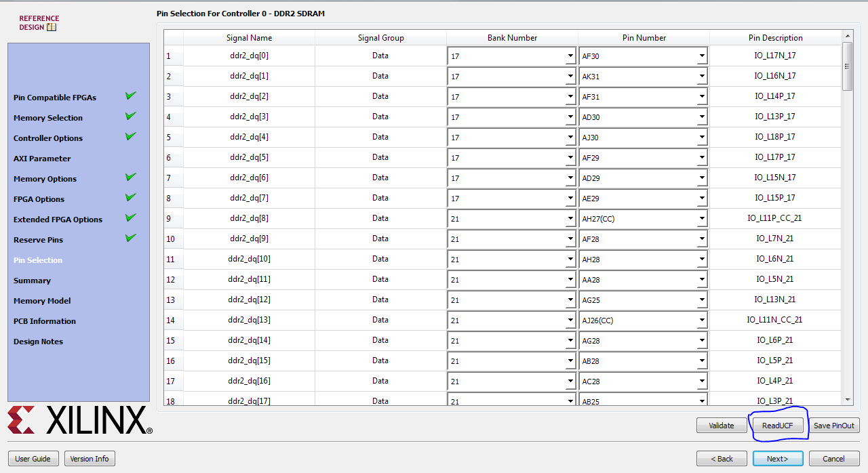Click the ReadUCF button

point(778,426)
